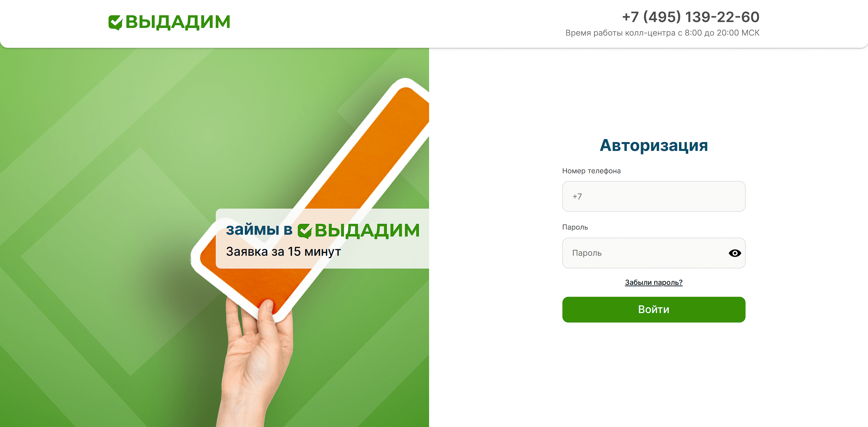Screen dimensions: 868x427
Task: Click the займы в banner text
Action: (259, 230)
